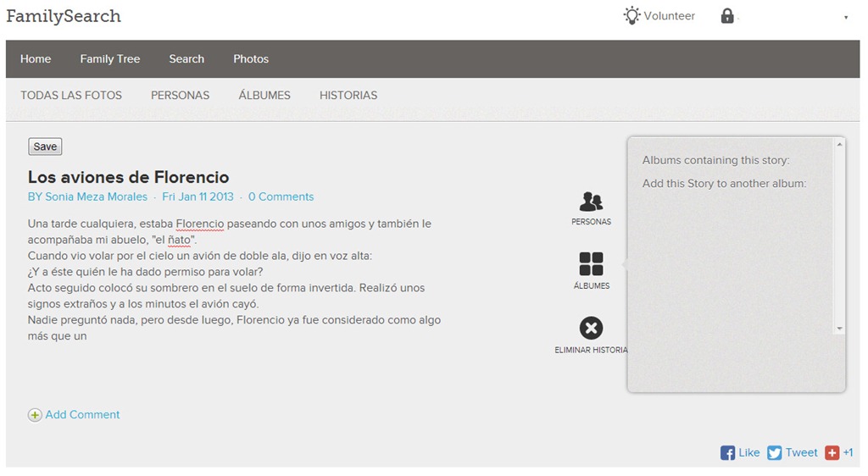Viewport: 868px width, 476px height.
Task: Click the albums panel scroll up arrow
Action: click(840, 144)
